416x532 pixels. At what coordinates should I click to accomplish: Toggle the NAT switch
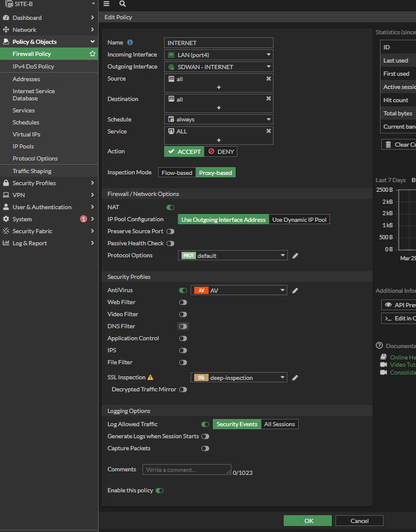[171, 207]
